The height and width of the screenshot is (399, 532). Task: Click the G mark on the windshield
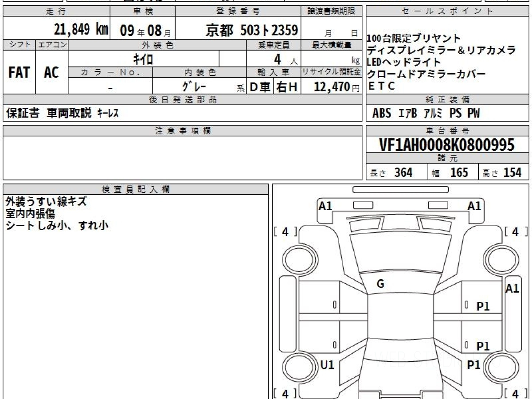(x=380, y=285)
